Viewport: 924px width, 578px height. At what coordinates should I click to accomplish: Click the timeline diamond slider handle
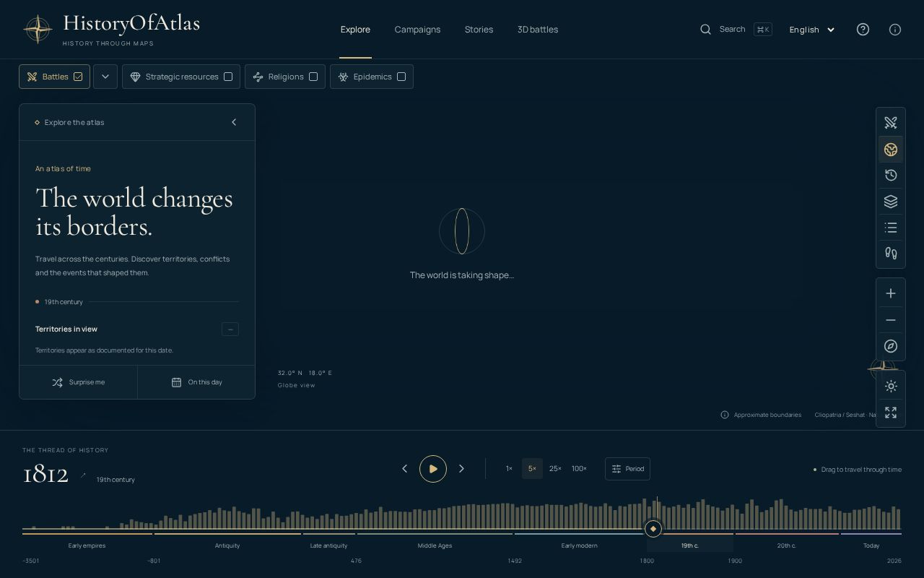(x=653, y=529)
